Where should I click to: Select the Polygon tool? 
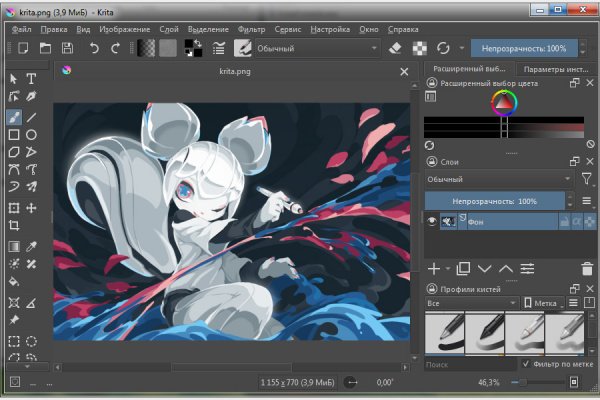pos(14,152)
